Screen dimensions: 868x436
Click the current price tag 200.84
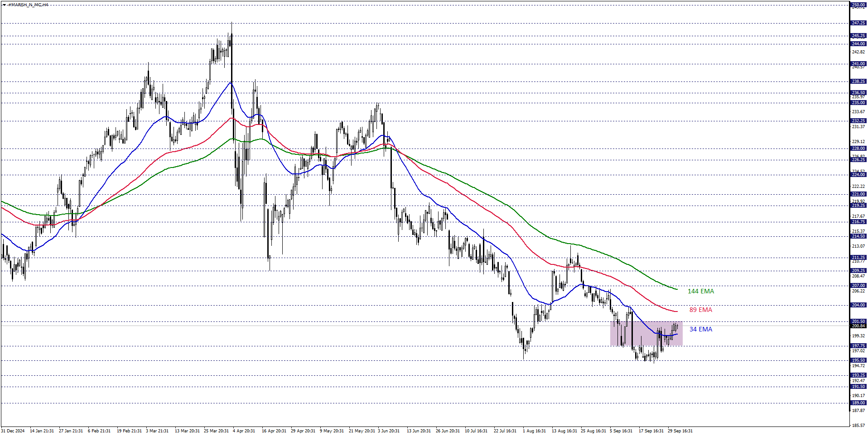[858, 326]
